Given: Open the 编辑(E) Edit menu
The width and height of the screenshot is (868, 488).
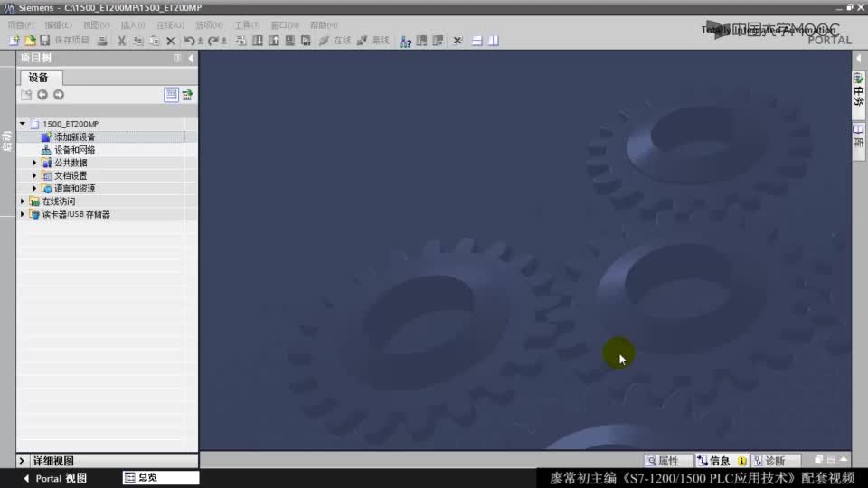Looking at the screenshot, I should coord(58,25).
